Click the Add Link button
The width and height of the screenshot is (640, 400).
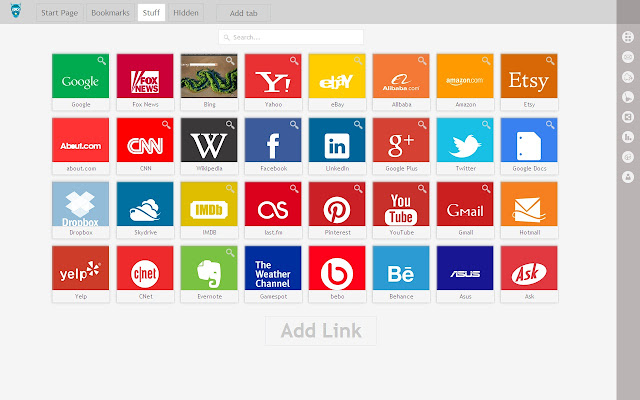pos(321,331)
